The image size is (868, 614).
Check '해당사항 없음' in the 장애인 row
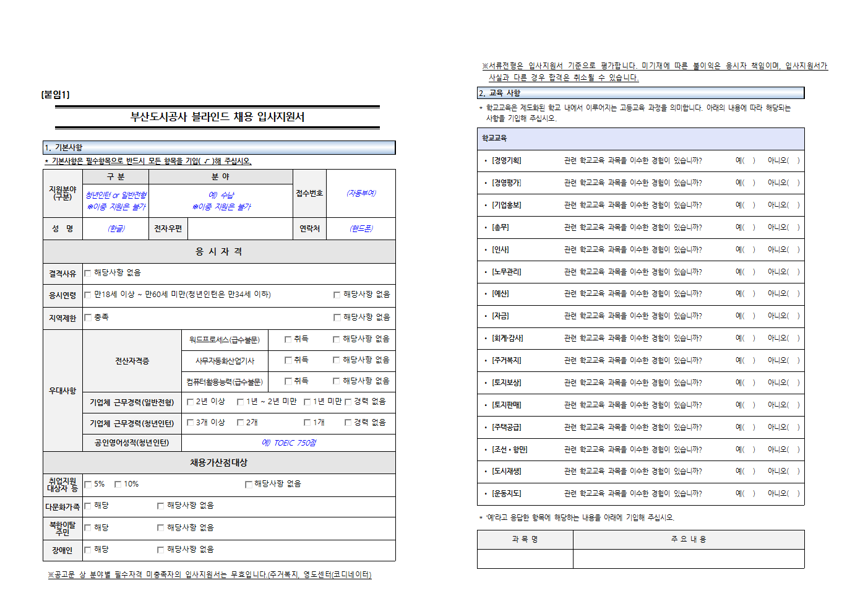[x=160, y=550]
